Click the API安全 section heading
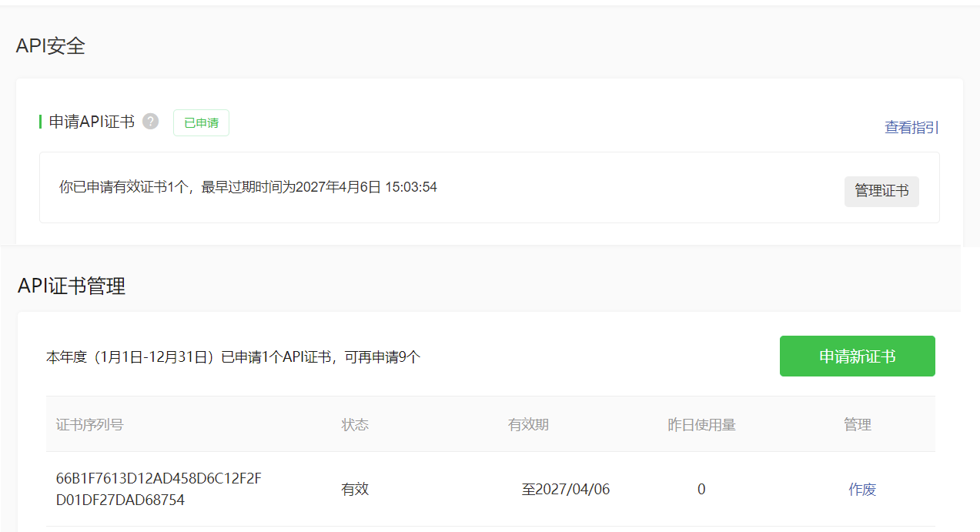980x532 pixels. (x=50, y=45)
